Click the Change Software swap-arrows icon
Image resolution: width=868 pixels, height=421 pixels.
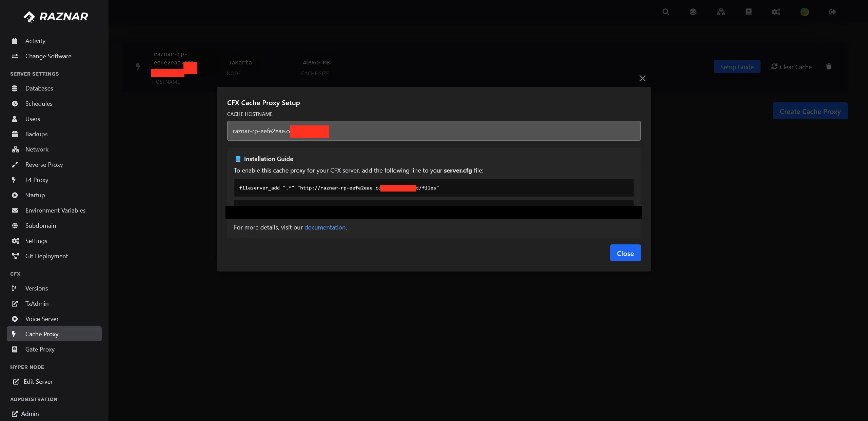[x=15, y=56]
